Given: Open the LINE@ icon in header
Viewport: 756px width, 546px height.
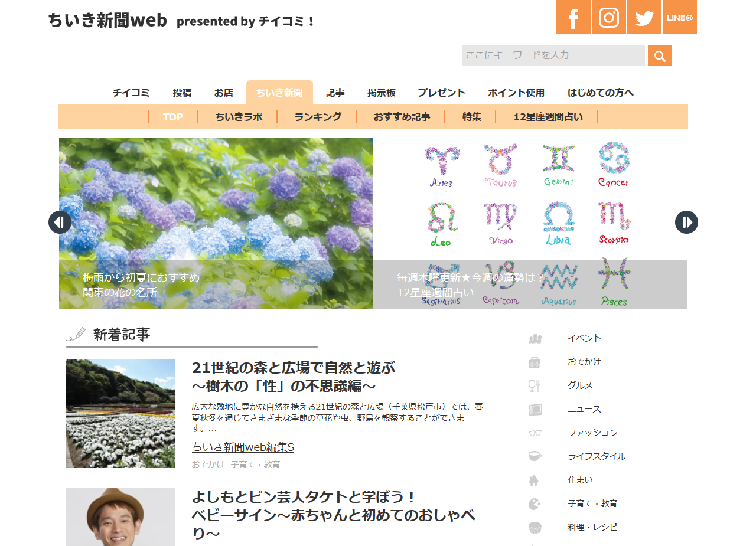Looking at the screenshot, I should 680,17.
